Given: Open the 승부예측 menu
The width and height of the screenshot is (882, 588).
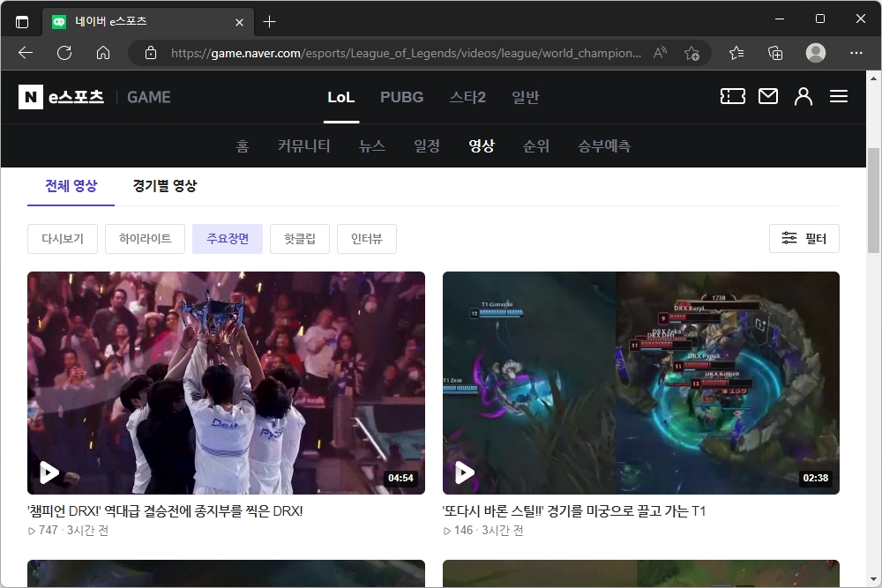Looking at the screenshot, I should pos(604,146).
